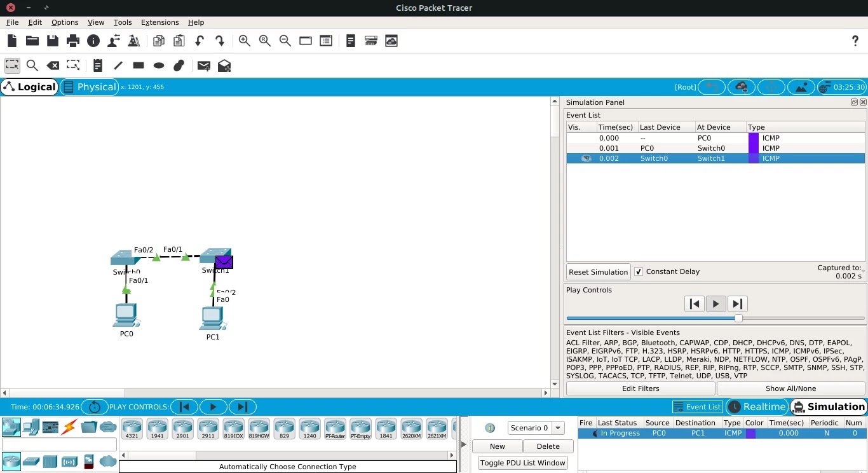Copy selection with the Copy icon
Viewport: 868px width, 473px height.
(159, 41)
